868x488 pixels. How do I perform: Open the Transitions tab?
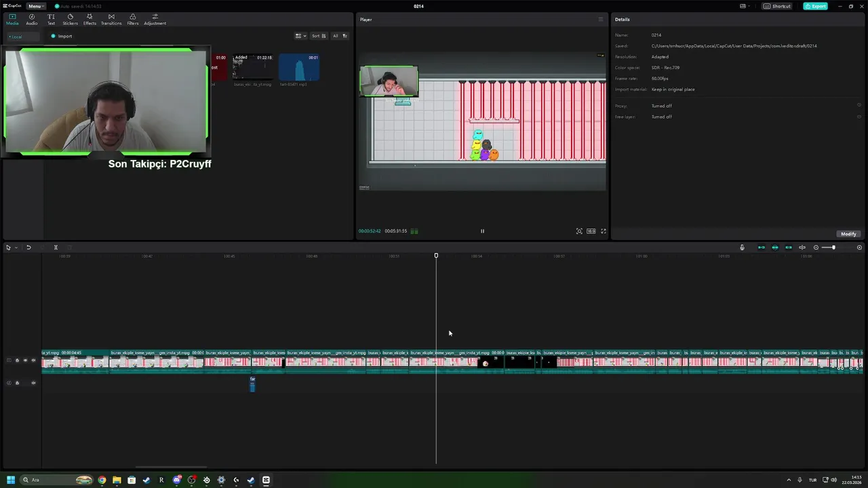coord(111,20)
